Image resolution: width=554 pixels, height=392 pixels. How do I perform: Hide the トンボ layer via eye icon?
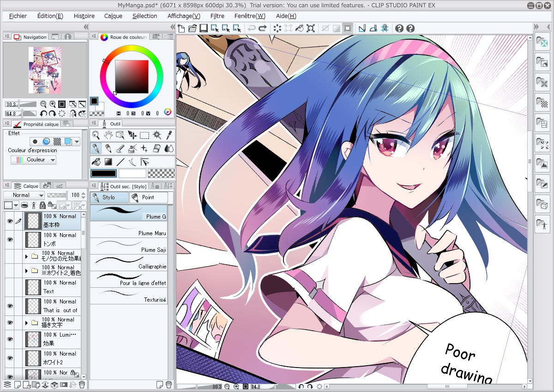(x=10, y=239)
